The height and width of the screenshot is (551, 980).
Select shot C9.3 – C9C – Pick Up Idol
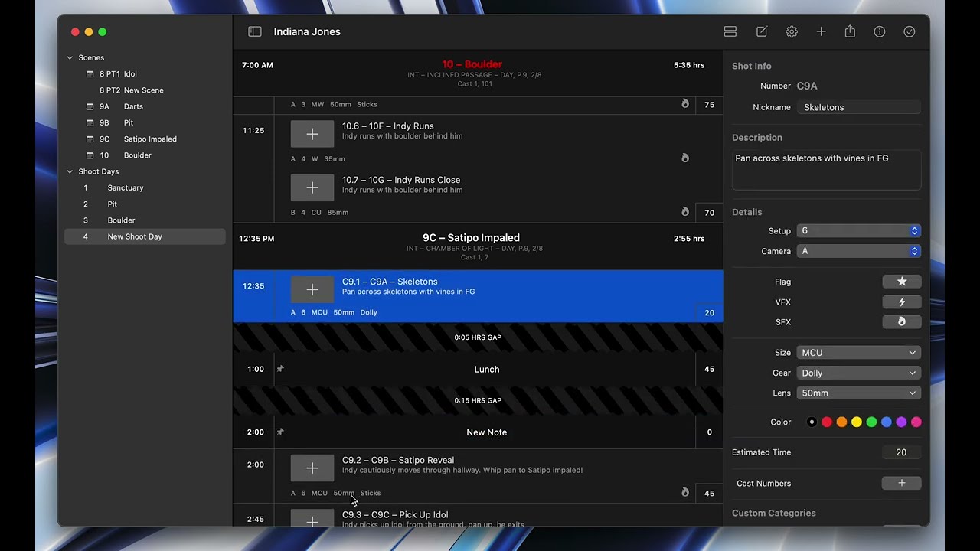tap(478, 515)
